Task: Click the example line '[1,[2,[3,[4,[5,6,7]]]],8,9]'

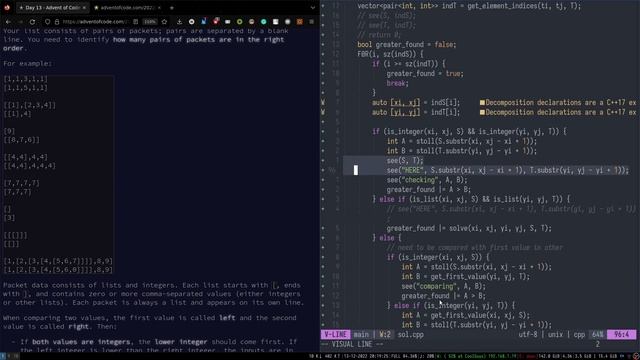Action: 58,261
